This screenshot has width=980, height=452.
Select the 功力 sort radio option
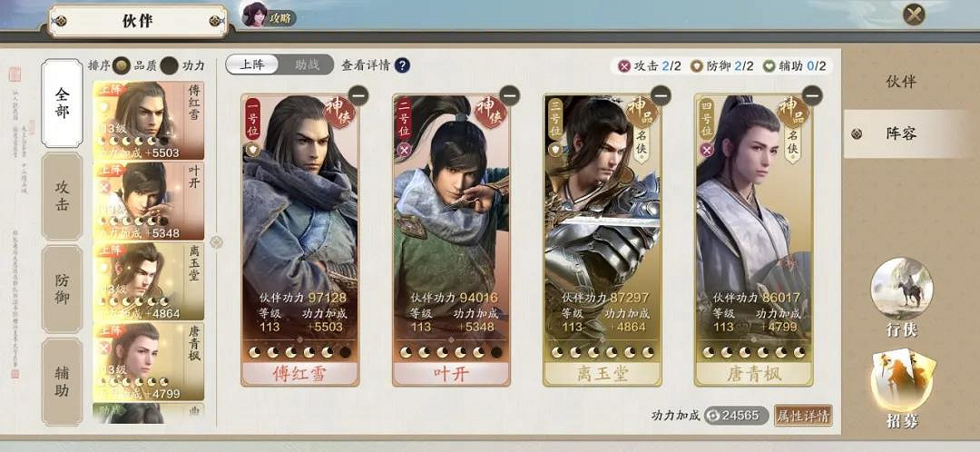click(x=169, y=65)
